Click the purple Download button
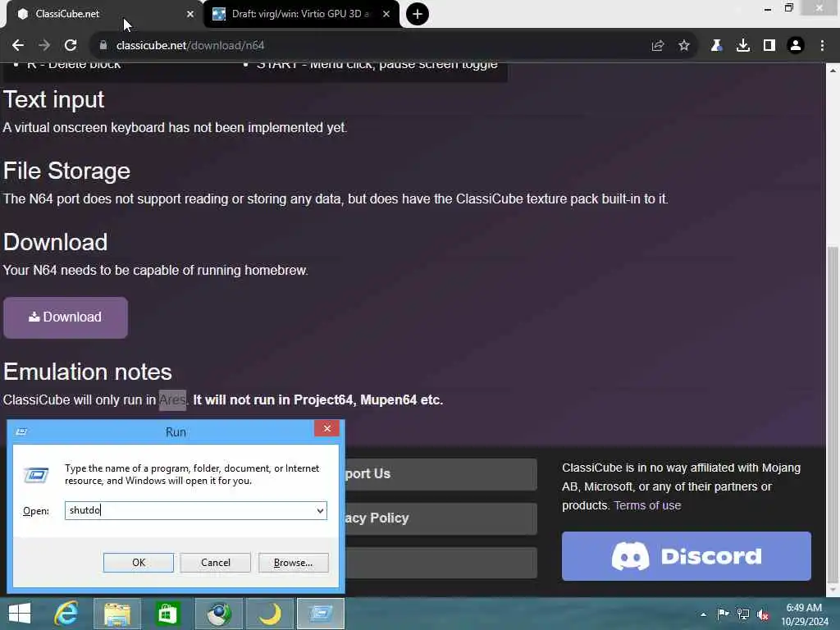 (x=66, y=317)
